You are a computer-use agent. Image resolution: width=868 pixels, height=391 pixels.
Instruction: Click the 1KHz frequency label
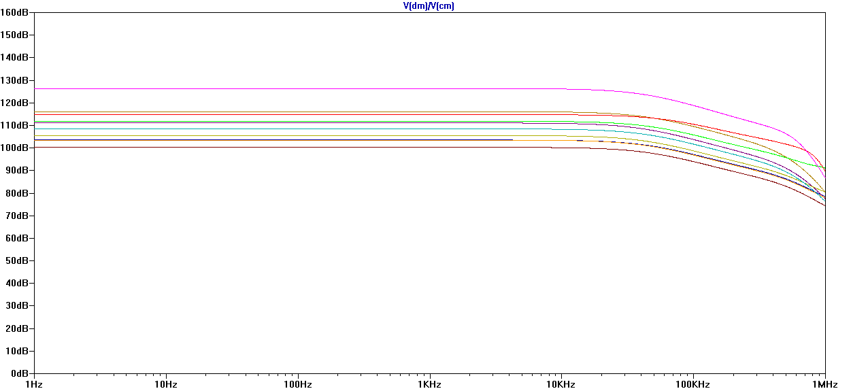click(x=430, y=384)
